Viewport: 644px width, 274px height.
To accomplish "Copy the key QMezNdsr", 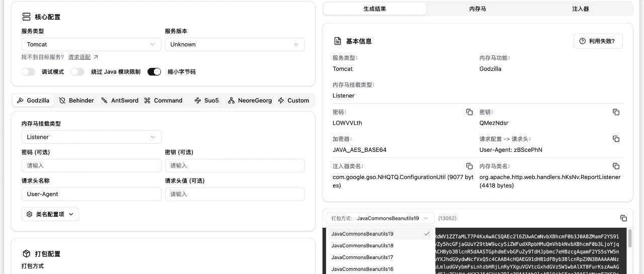I will [x=616, y=112].
